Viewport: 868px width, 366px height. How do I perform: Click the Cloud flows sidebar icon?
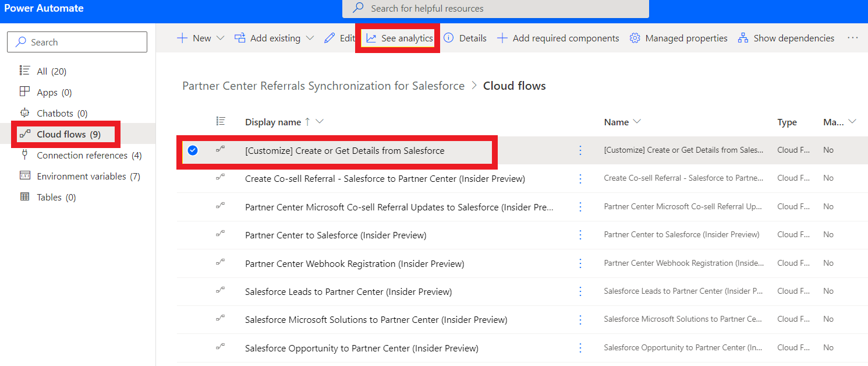pyautogui.click(x=24, y=135)
